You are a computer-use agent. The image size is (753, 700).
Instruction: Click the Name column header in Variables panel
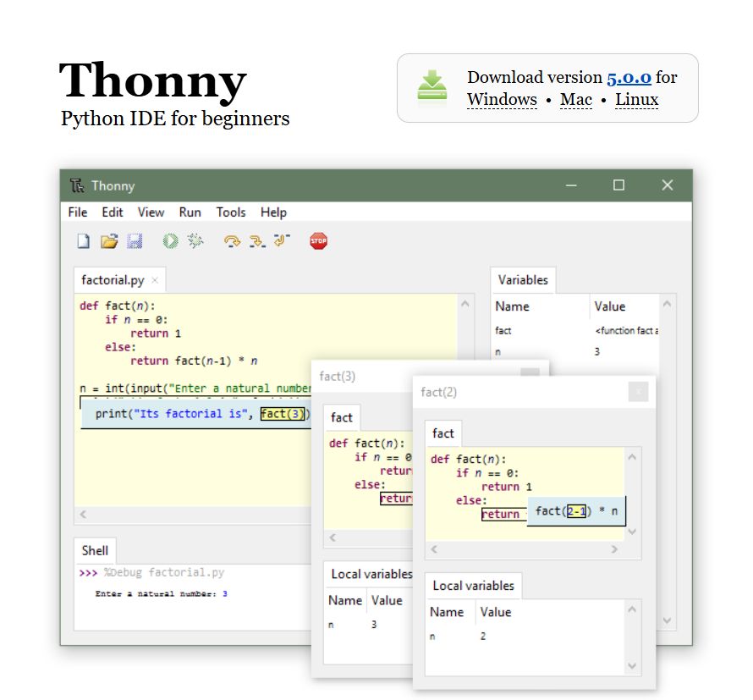(512, 306)
